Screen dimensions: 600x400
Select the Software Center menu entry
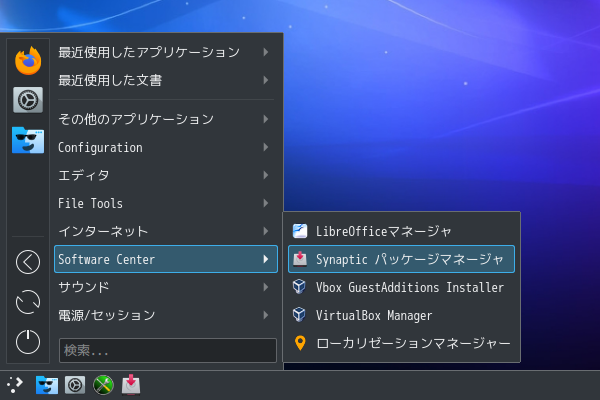coord(166,259)
